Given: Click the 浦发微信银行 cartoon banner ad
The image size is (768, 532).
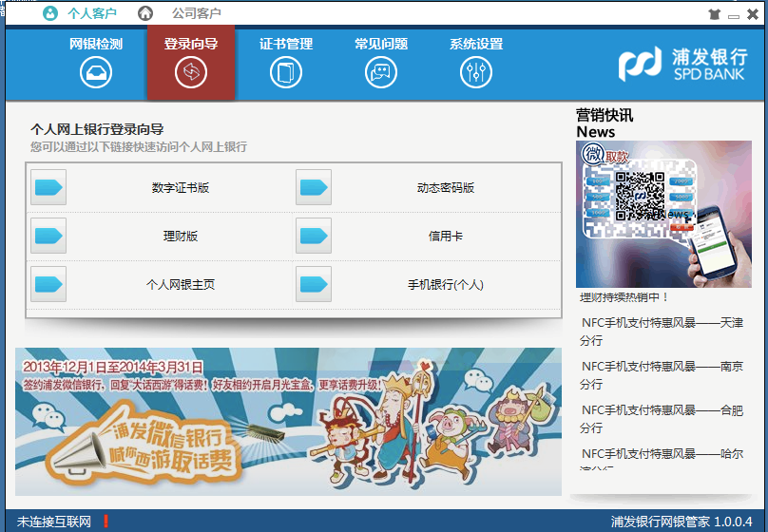Looking at the screenshot, I should coord(288,421).
